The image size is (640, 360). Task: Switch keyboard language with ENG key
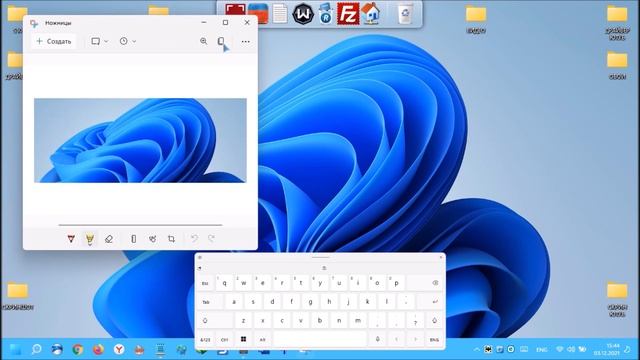point(435,339)
